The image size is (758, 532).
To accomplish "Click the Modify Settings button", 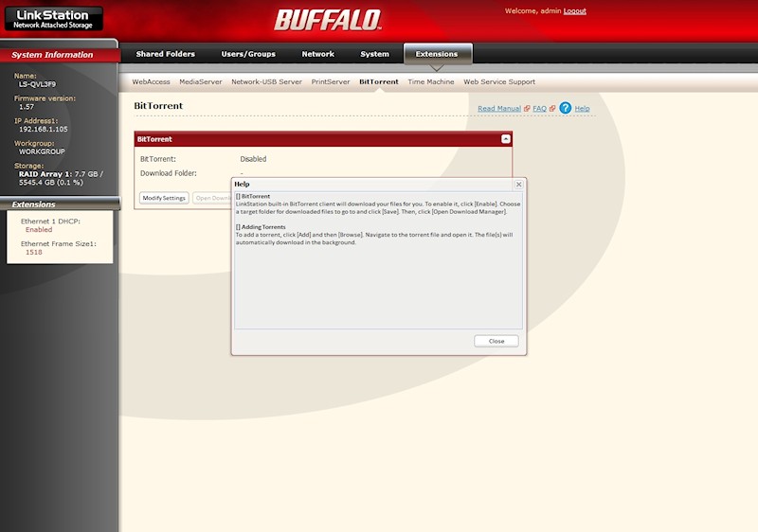I will pyautogui.click(x=164, y=198).
